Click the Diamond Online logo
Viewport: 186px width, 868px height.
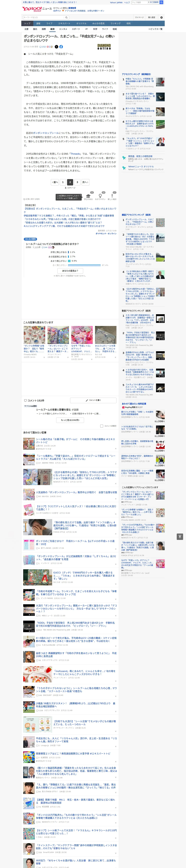click(x=104, y=47)
